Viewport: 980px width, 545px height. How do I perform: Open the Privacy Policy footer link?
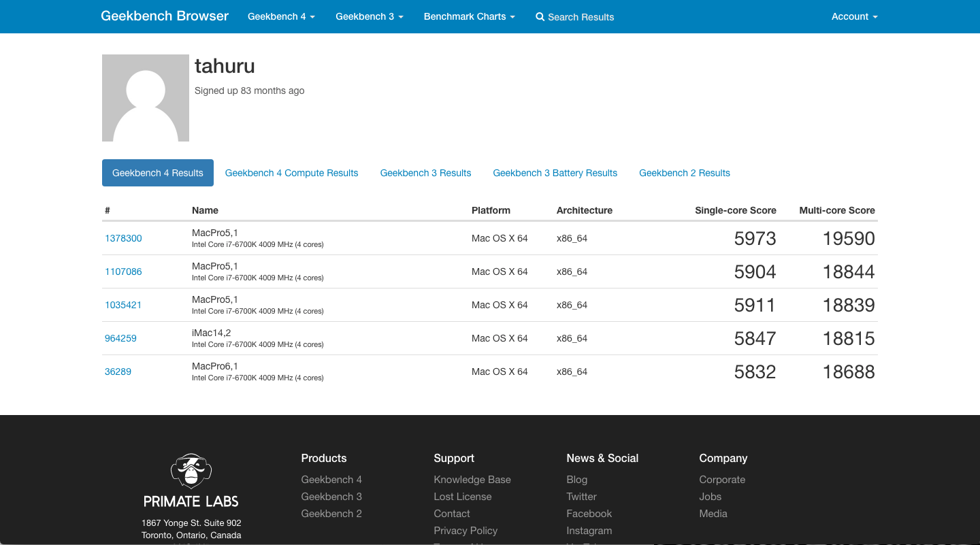coord(465,531)
